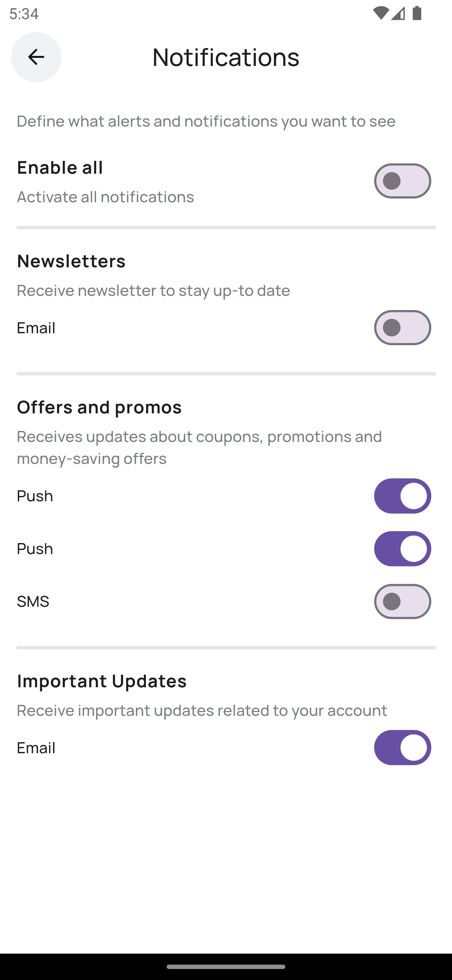Click the Email label under Newsletters
This screenshot has height=980, width=452.
(36, 328)
